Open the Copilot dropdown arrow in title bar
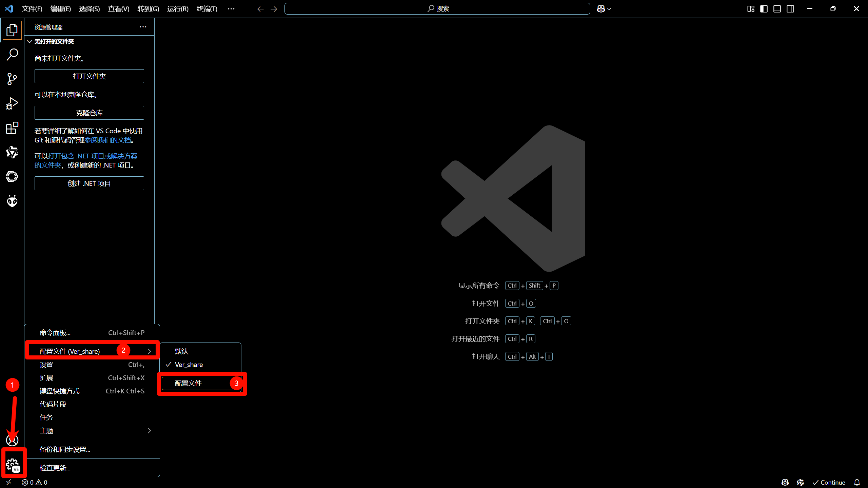The height and width of the screenshot is (488, 868). coord(609,9)
